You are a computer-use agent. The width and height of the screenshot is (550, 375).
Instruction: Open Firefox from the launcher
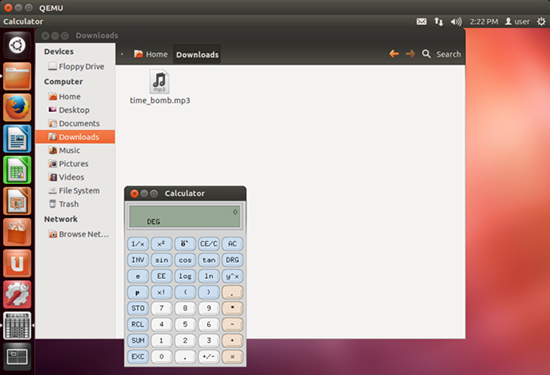(x=17, y=107)
